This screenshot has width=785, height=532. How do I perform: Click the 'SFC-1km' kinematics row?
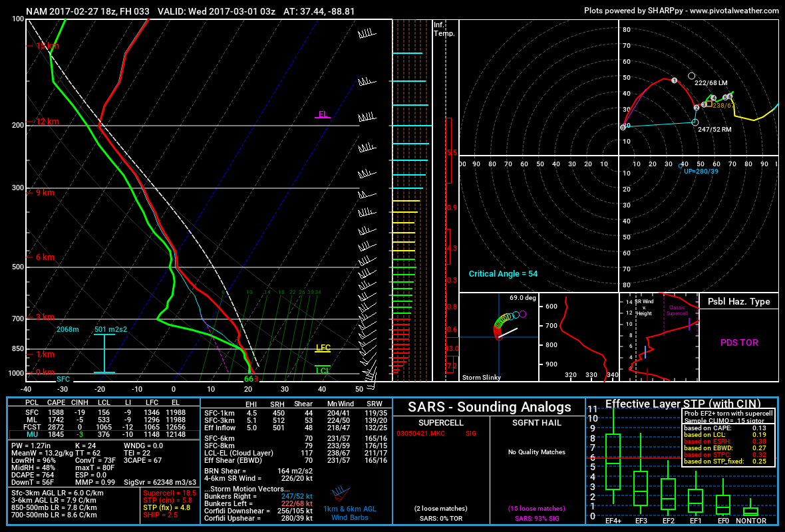tap(295, 414)
